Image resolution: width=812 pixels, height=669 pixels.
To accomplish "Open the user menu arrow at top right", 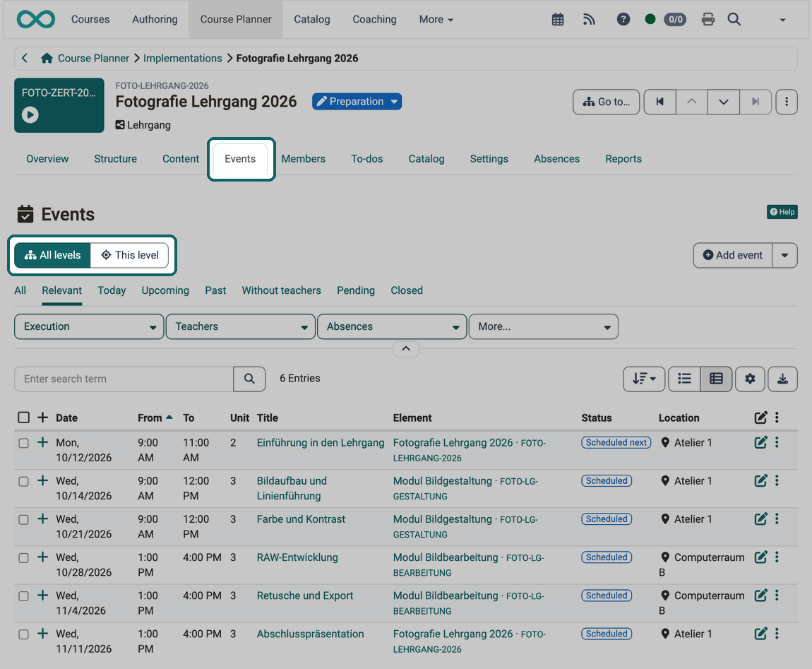I will coord(782,20).
